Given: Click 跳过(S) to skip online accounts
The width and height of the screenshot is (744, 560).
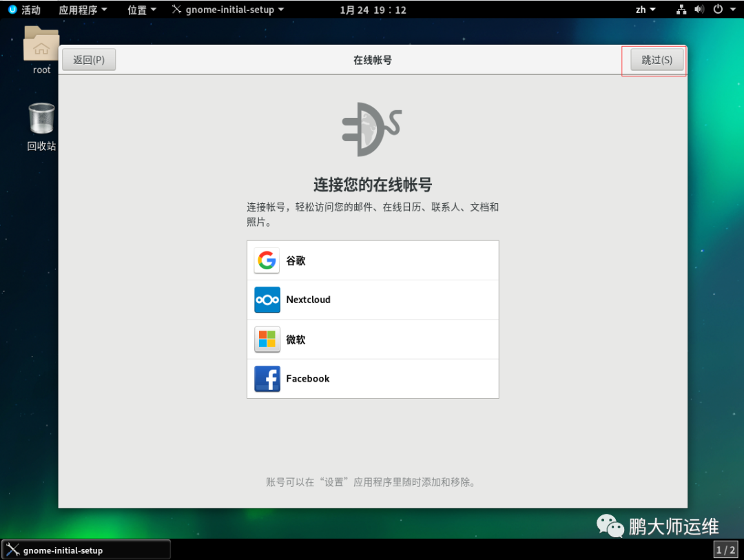Looking at the screenshot, I should [657, 61].
